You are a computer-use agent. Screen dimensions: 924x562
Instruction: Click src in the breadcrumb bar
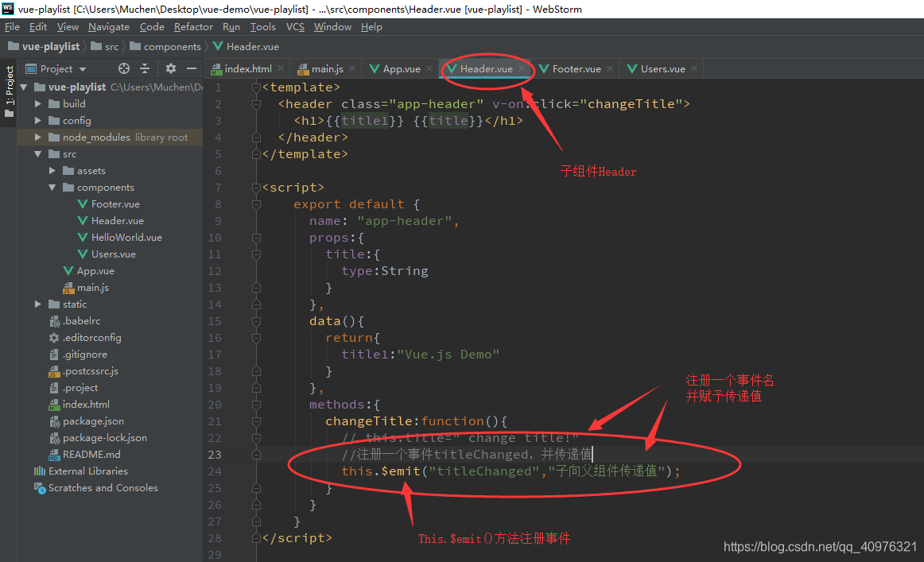[105, 47]
